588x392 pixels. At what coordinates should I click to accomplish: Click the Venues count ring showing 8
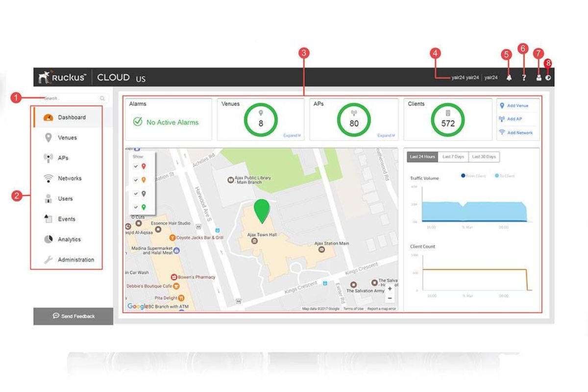(261, 120)
